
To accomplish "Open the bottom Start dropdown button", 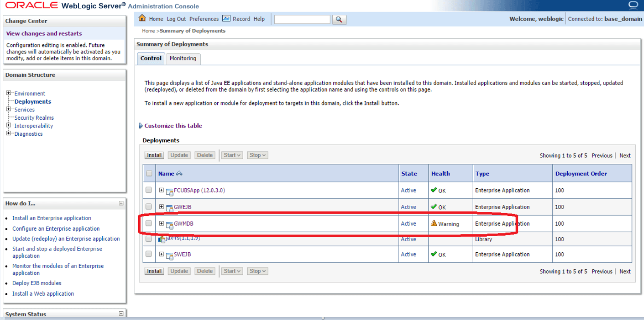I will coord(232,271).
